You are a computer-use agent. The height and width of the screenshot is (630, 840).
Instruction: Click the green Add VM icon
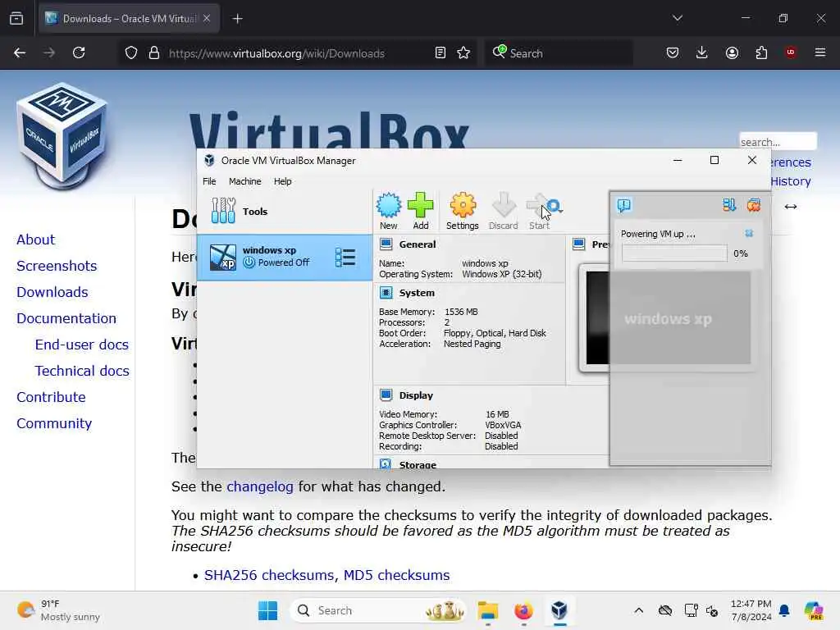click(421, 205)
